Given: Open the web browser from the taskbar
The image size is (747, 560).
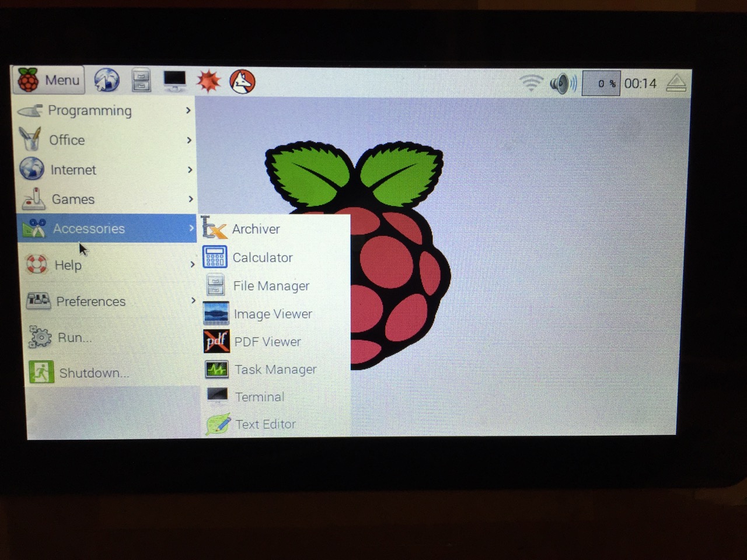Looking at the screenshot, I should pyautogui.click(x=107, y=80).
